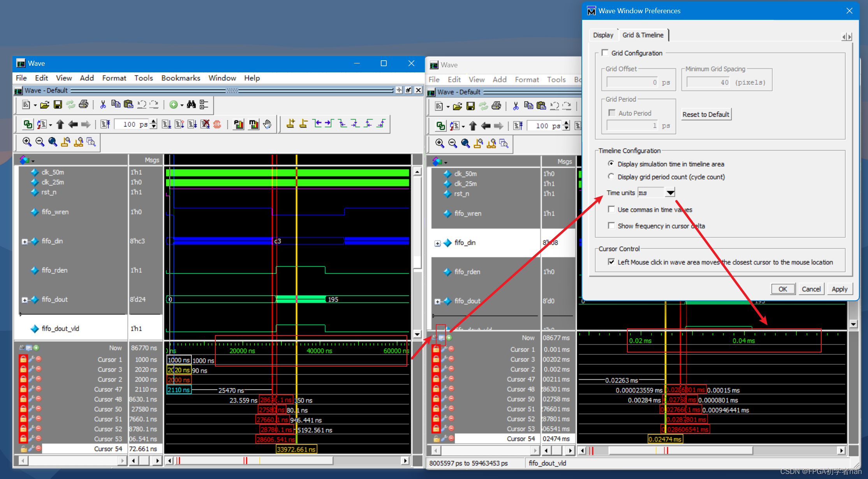Viewport: 868px width, 479px height.
Task: Expand the fifo_din signal in left window
Action: [25, 242]
